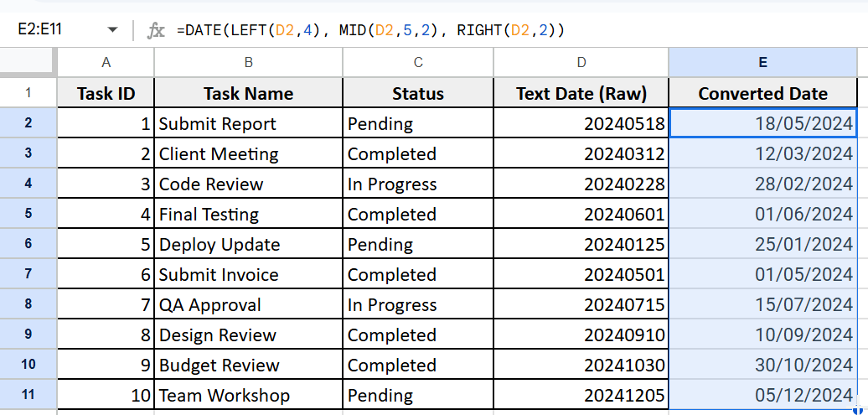Open the Name box dropdown arrow
The image size is (868, 415).
[x=113, y=29]
